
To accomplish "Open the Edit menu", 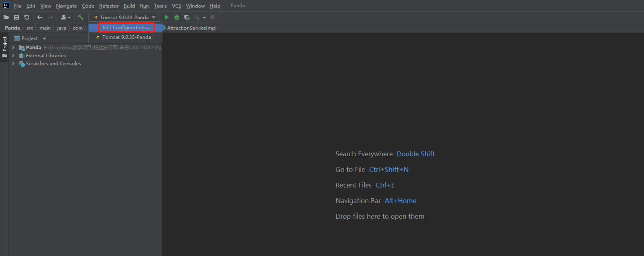I will [x=31, y=6].
